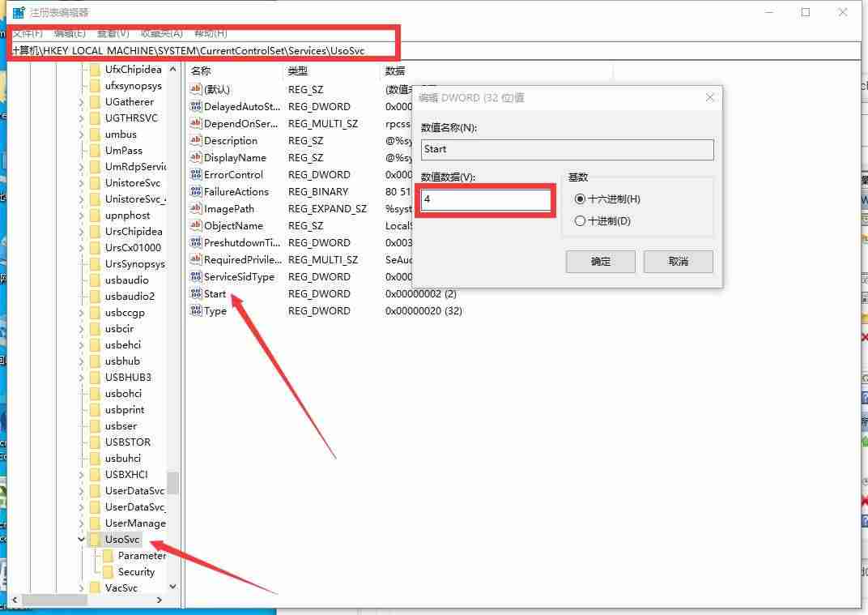The image size is (868, 615).
Task: Select the usbprint key in tree
Action: click(x=125, y=409)
